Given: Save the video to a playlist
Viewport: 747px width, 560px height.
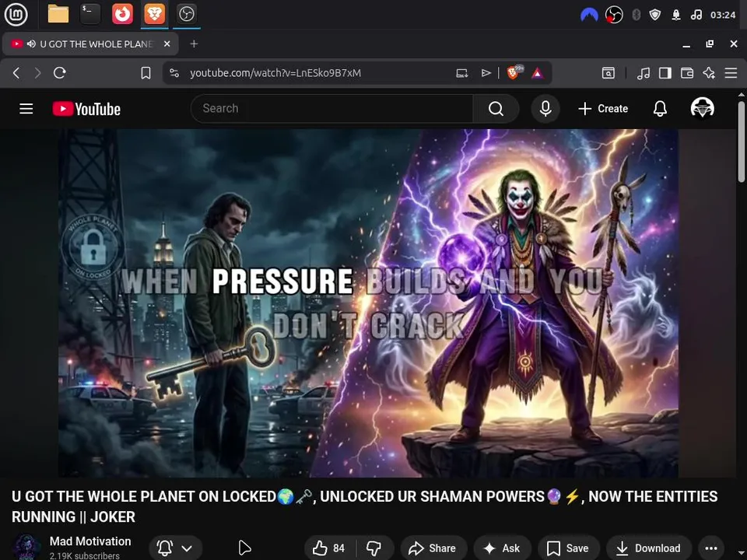Looking at the screenshot, I should point(568,548).
